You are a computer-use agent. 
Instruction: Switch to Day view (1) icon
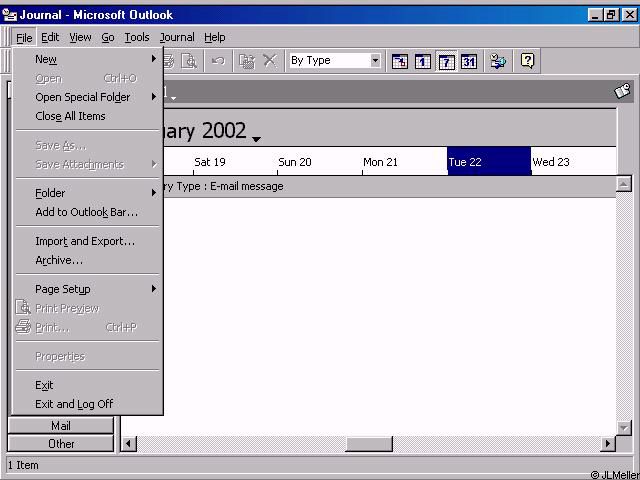[x=422, y=61]
